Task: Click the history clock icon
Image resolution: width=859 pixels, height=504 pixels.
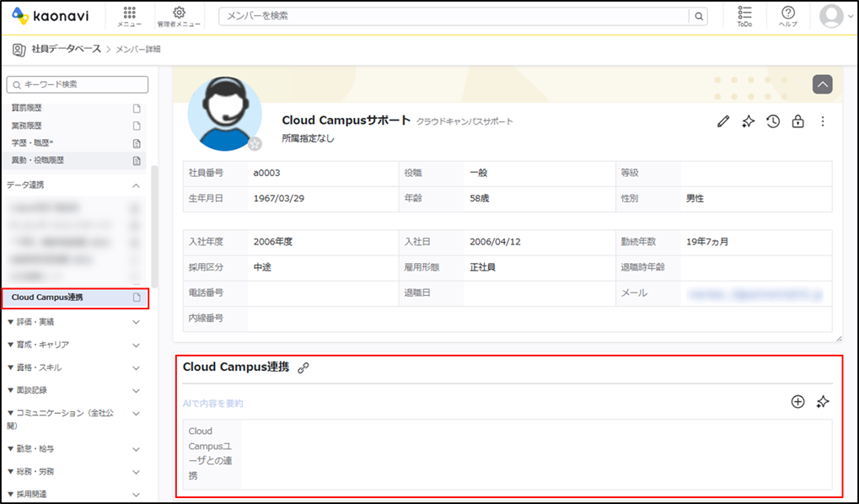Action: click(773, 121)
